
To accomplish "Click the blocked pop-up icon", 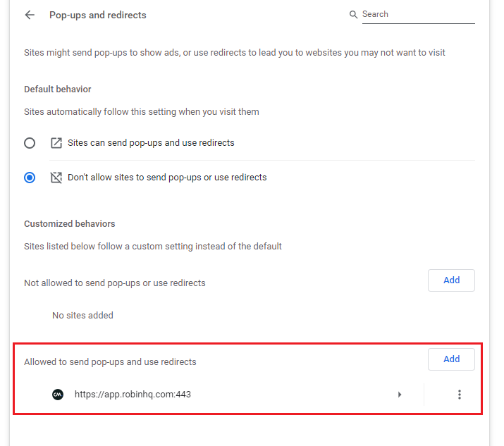I will pyautogui.click(x=56, y=178).
